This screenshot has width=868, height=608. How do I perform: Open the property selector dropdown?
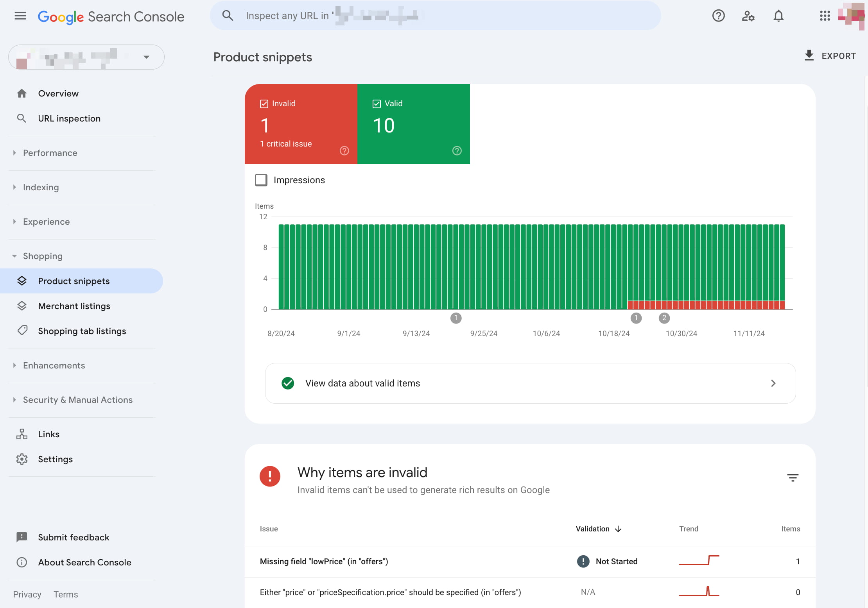[x=86, y=57]
